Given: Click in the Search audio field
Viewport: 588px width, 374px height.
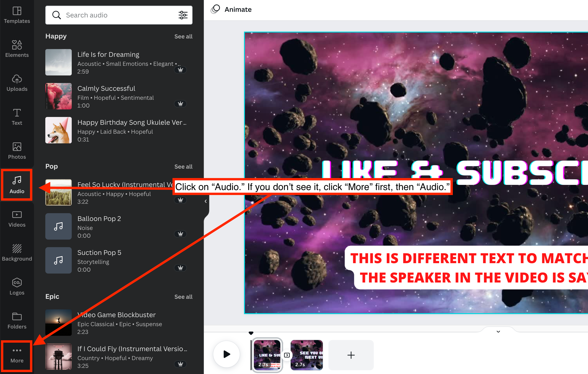Looking at the screenshot, I should tap(117, 15).
